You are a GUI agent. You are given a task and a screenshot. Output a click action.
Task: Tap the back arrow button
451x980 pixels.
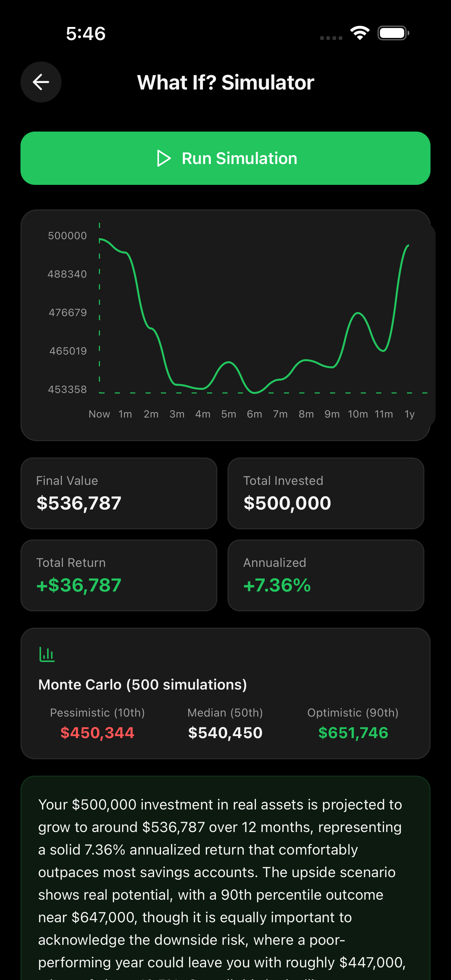tap(41, 82)
